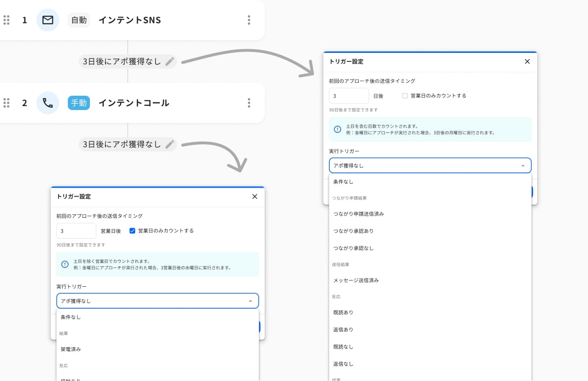Edit the trigger below インテントSNS via pencil
This screenshot has height=381, width=588.
[170, 61]
